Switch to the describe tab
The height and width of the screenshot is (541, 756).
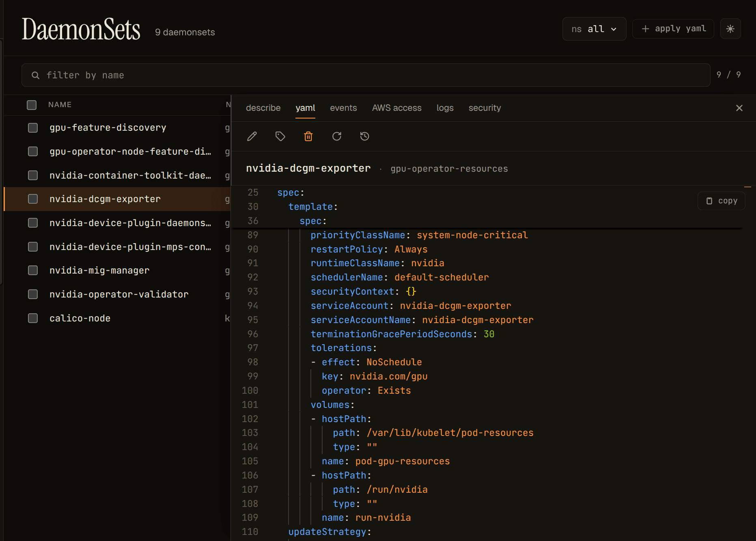click(x=263, y=108)
